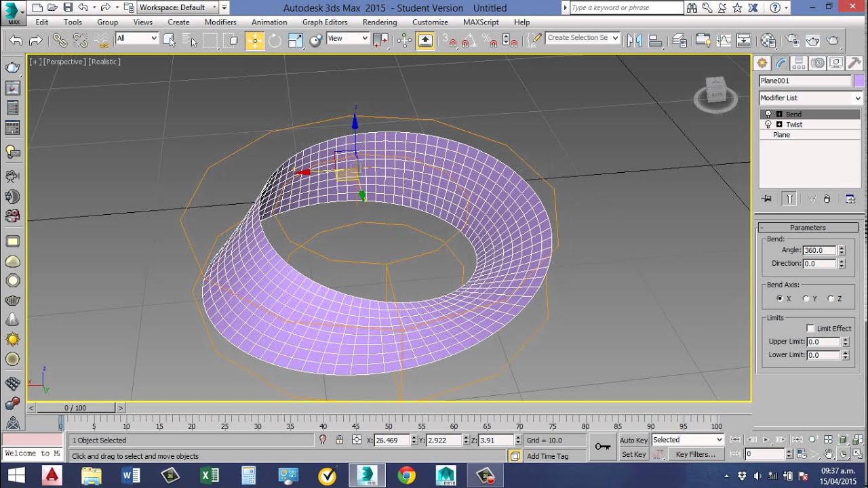Click the Plane001 object color swatch
Screen dimensions: 868x488
(x=859, y=81)
